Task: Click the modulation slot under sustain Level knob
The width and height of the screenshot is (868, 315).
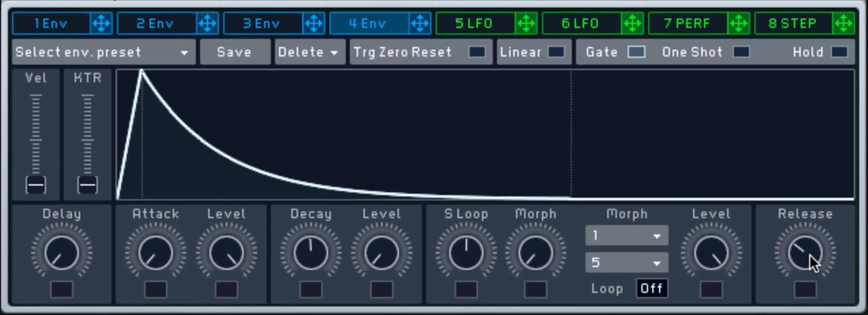Action: pyautogui.click(x=711, y=289)
